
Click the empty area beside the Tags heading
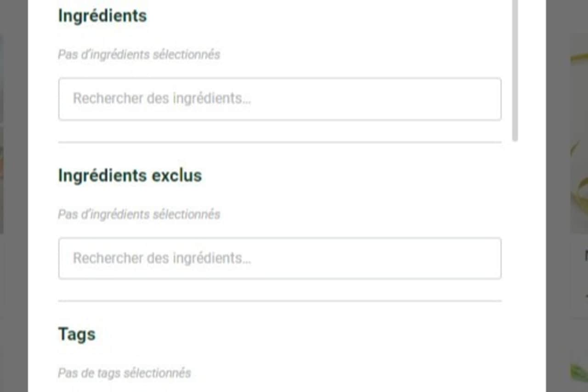pyautogui.click(x=299, y=334)
